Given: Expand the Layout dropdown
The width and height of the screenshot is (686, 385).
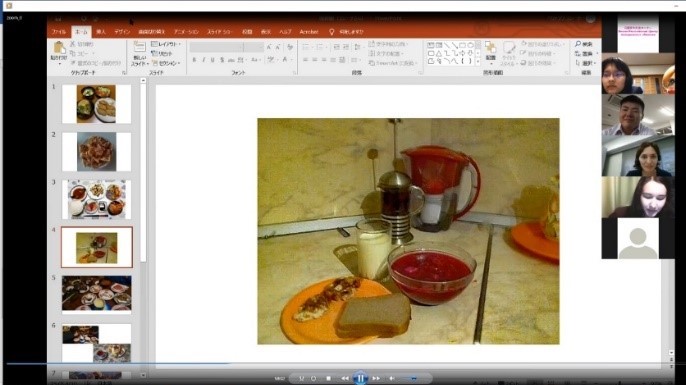Looking at the screenshot, I should 166,44.
